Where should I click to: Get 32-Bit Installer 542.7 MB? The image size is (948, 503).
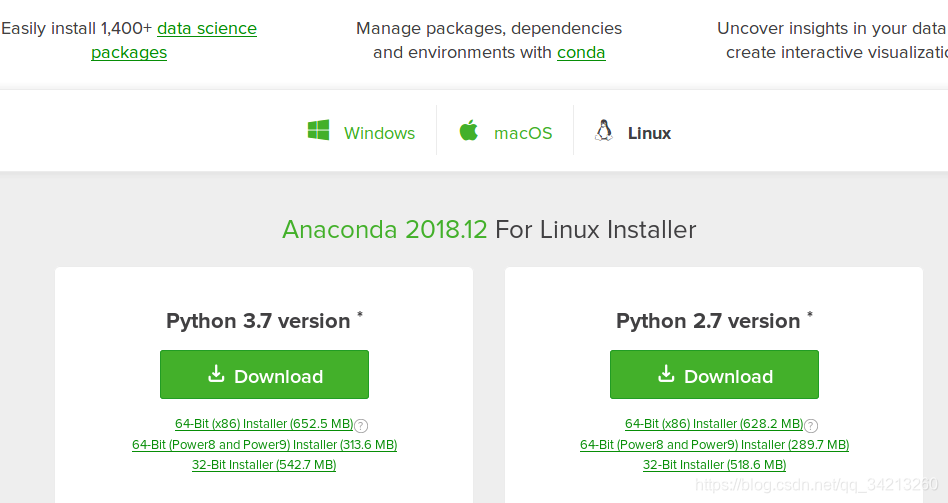264,465
